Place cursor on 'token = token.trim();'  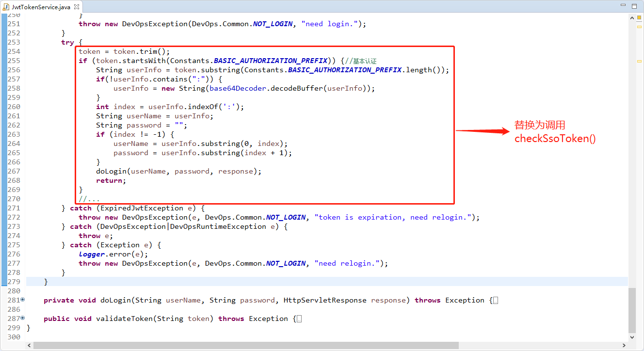[x=124, y=51]
